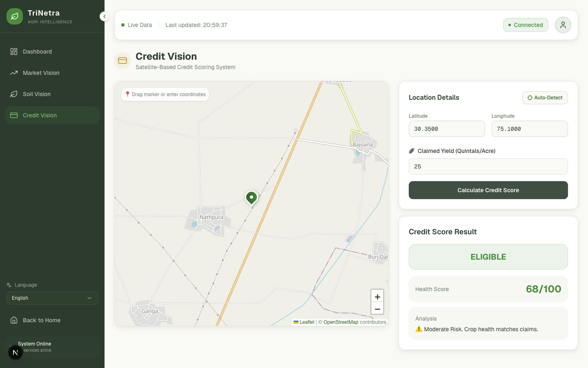Image resolution: width=588 pixels, height=368 pixels.
Task: Click the Moderate Risk warning triangle icon
Action: pos(419,329)
